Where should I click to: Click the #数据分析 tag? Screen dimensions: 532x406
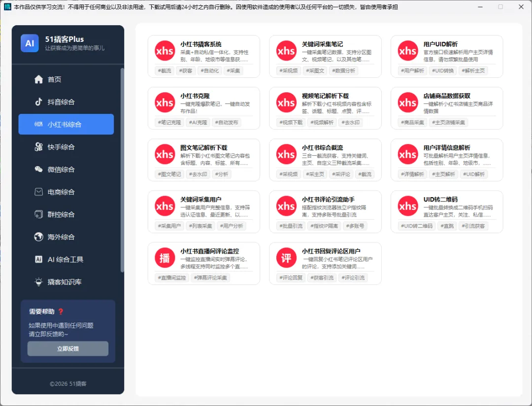click(x=344, y=70)
